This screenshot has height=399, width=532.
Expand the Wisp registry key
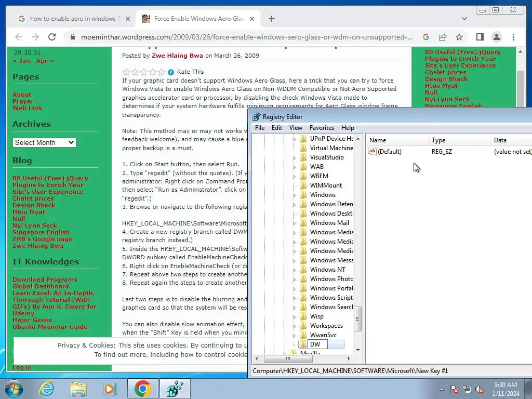coord(294,317)
